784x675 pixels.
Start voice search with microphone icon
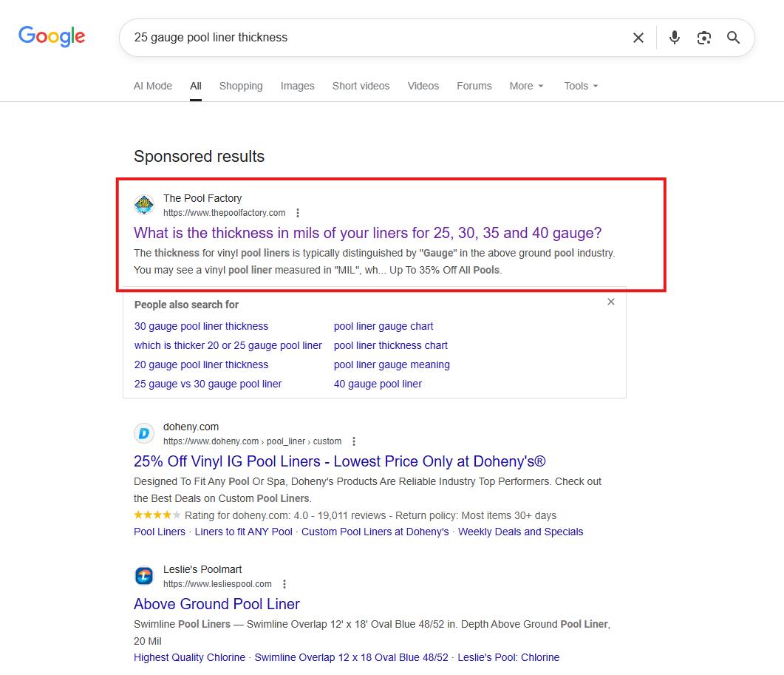[x=674, y=38]
